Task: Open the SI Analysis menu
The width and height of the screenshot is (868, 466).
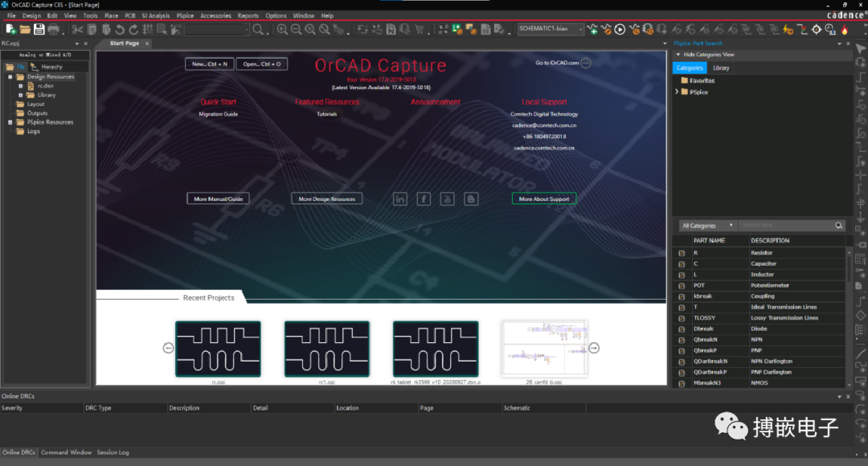Action: tap(156, 15)
